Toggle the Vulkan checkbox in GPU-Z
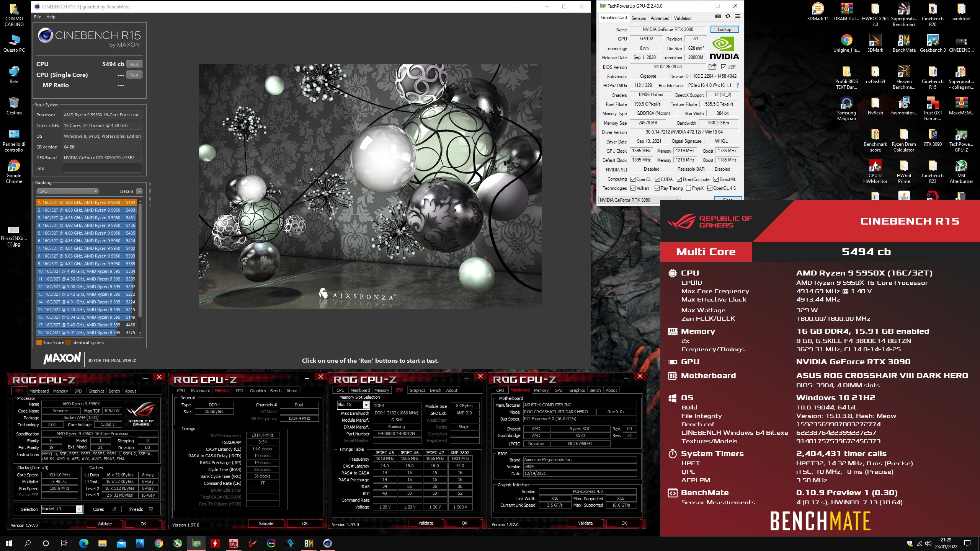Viewport: 980px width, 551px height. [633, 188]
